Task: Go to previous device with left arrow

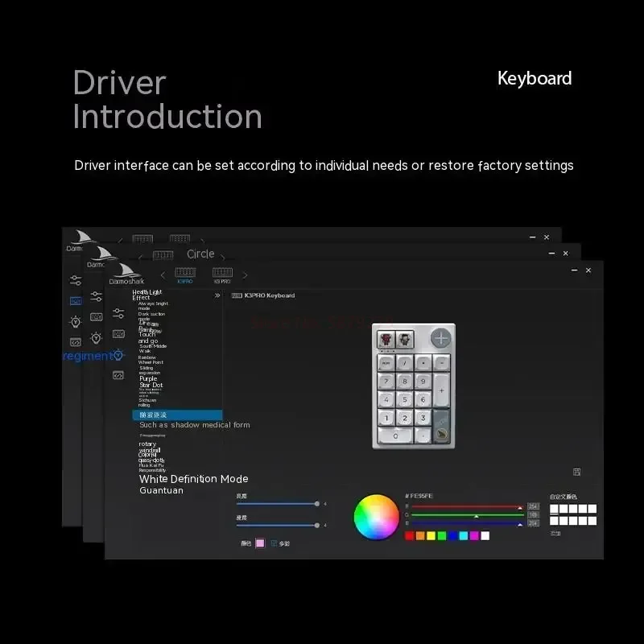Action: pos(163,275)
